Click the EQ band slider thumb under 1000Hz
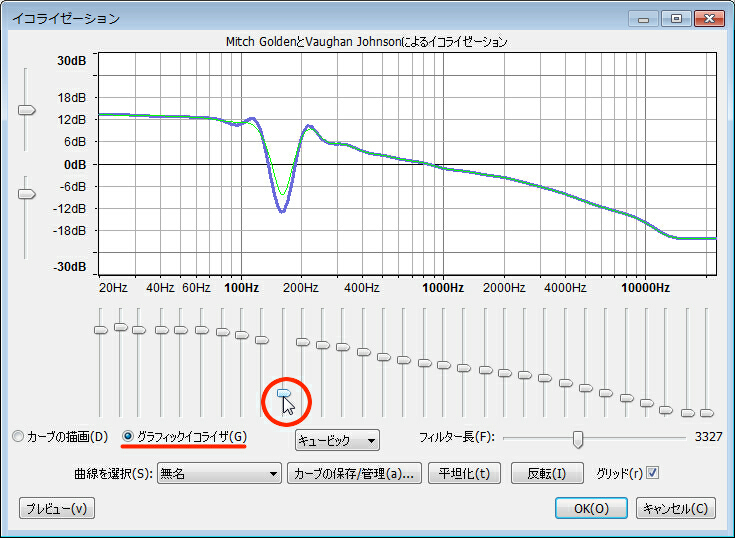The image size is (735, 538). (x=443, y=365)
